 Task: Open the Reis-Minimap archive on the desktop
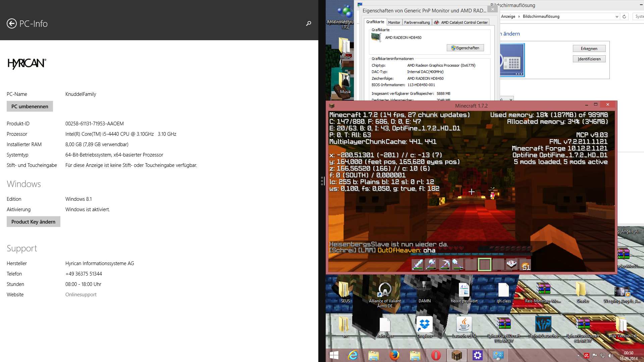(543, 292)
